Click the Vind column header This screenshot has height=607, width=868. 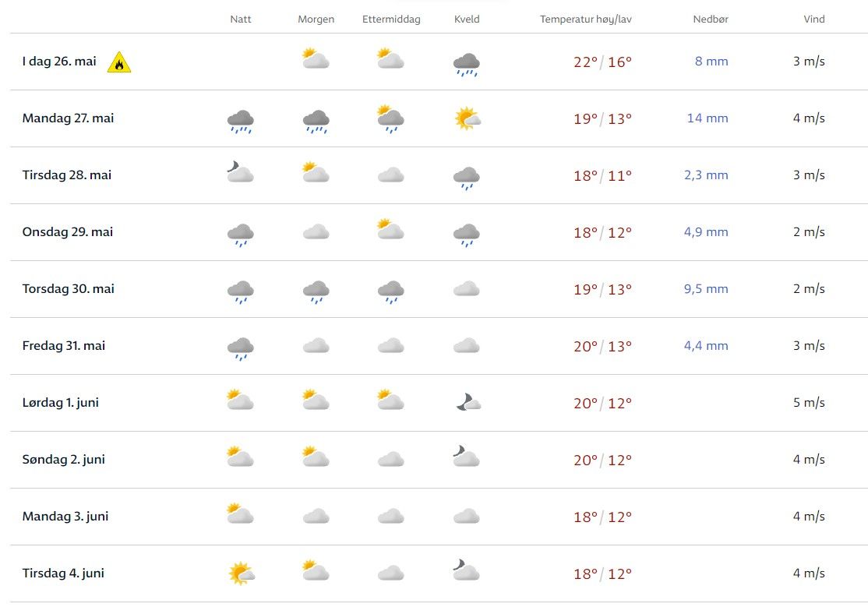click(x=814, y=19)
